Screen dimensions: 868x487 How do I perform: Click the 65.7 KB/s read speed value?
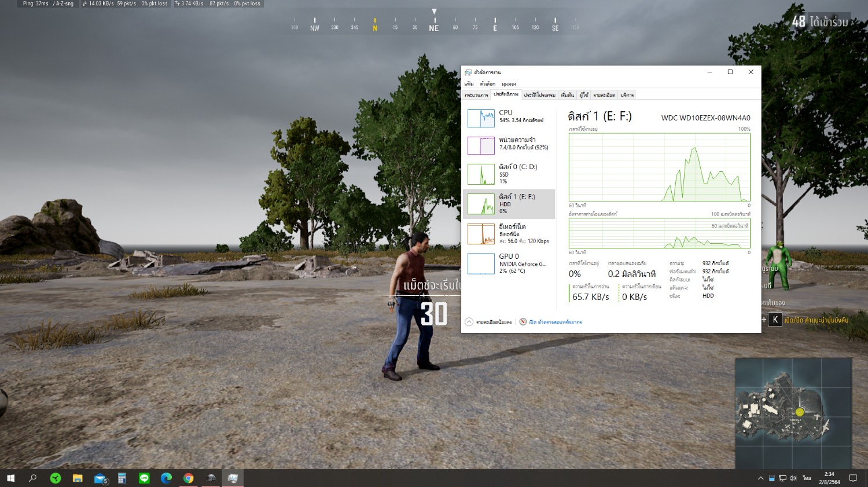click(x=590, y=297)
